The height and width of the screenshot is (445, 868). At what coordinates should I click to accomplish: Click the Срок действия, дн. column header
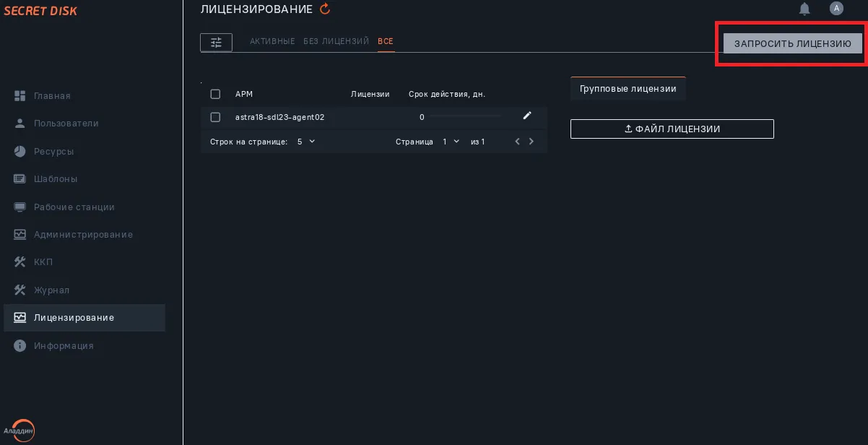point(447,94)
